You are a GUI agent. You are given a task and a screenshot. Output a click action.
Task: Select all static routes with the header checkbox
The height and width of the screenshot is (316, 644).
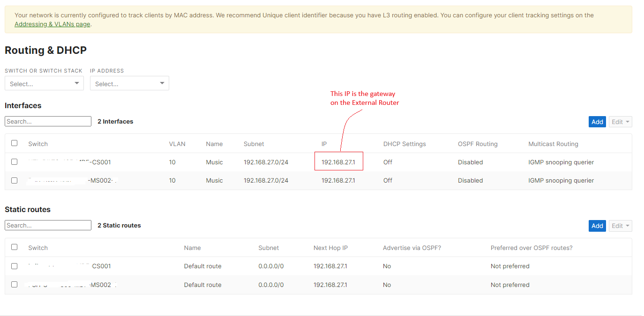[14, 247]
